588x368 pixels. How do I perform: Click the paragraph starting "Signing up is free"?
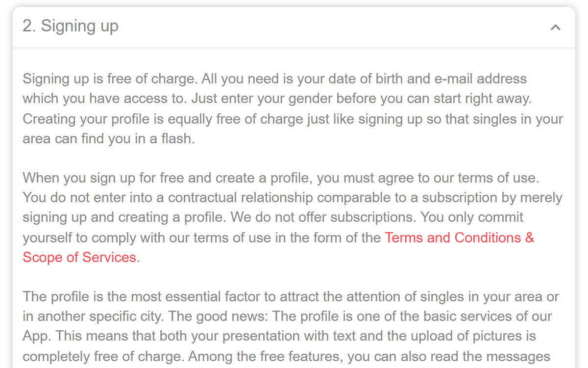tap(293, 108)
